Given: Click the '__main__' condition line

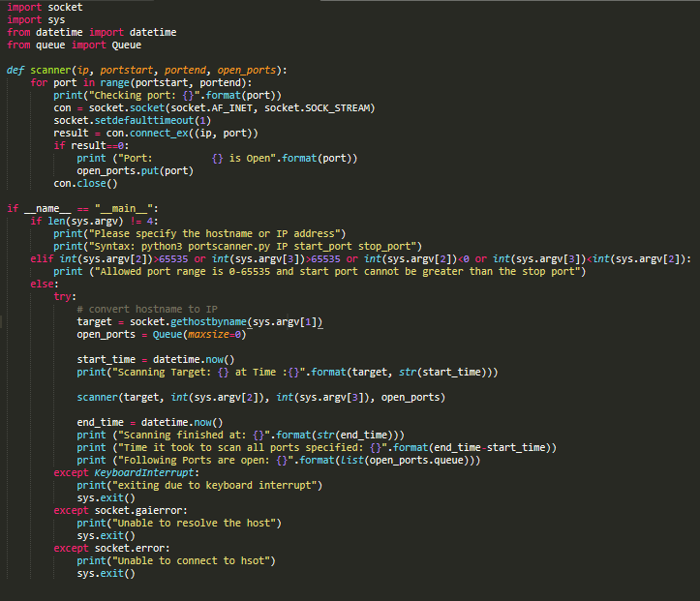Looking at the screenshot, I should tap(82, 208).
